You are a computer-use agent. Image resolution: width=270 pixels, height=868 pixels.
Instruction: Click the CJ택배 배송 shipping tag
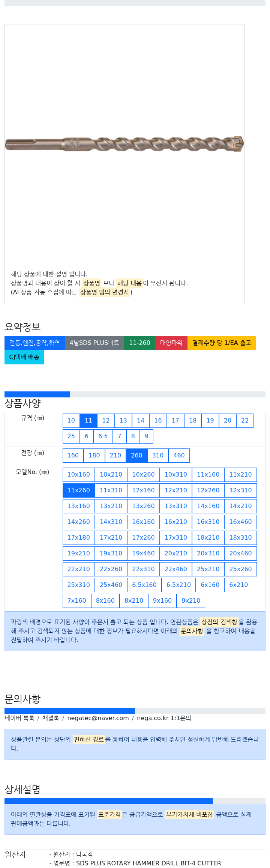tap(24, 357)
